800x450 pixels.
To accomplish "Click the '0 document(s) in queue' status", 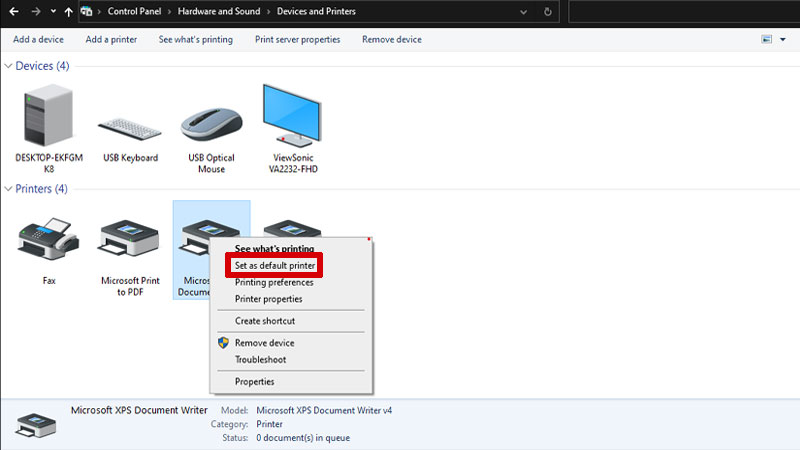I will point(303,438).
